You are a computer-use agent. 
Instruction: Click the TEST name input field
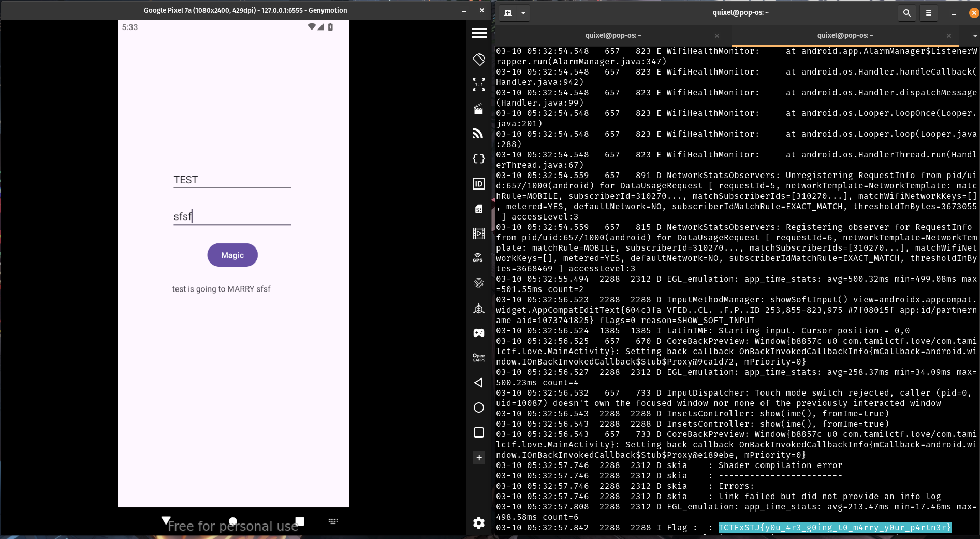click(232, 180)
